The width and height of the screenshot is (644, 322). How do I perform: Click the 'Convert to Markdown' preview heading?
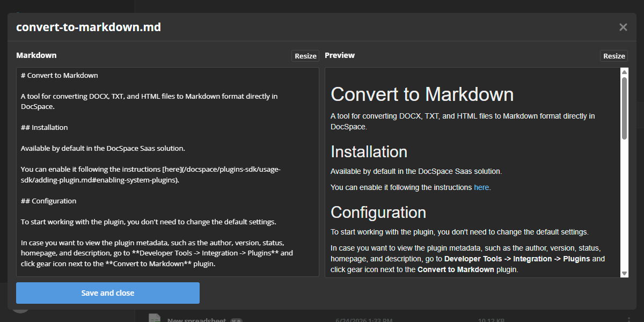point(422,94)
